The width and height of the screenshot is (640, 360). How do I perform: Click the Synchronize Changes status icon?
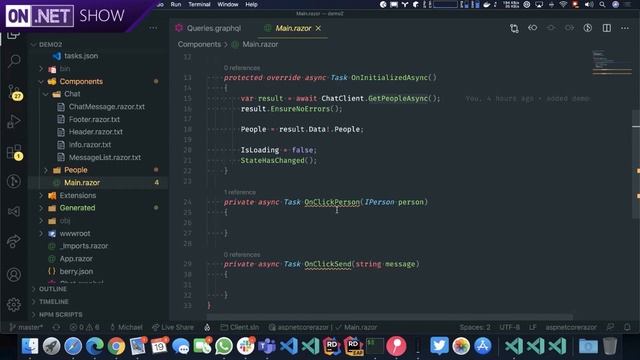56,327
